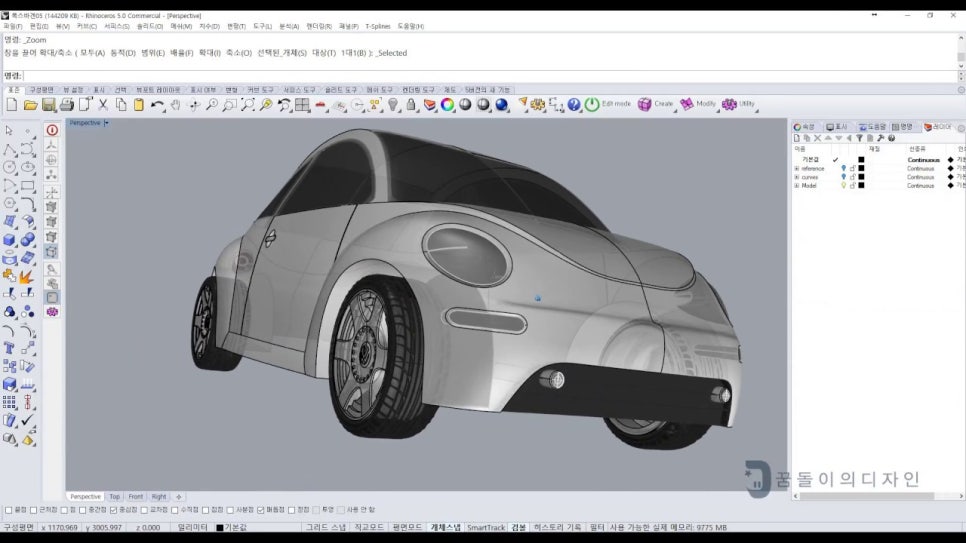The width and height of the screenshot is (966, 543).
Task: Click the color wheel properties icon
Action: pyautogui.click(x=447, y=105)
